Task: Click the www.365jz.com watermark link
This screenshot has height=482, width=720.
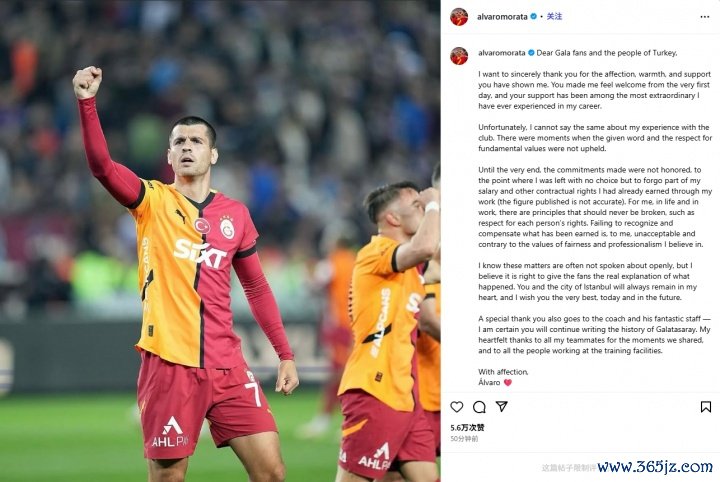Action: (655, 467)
